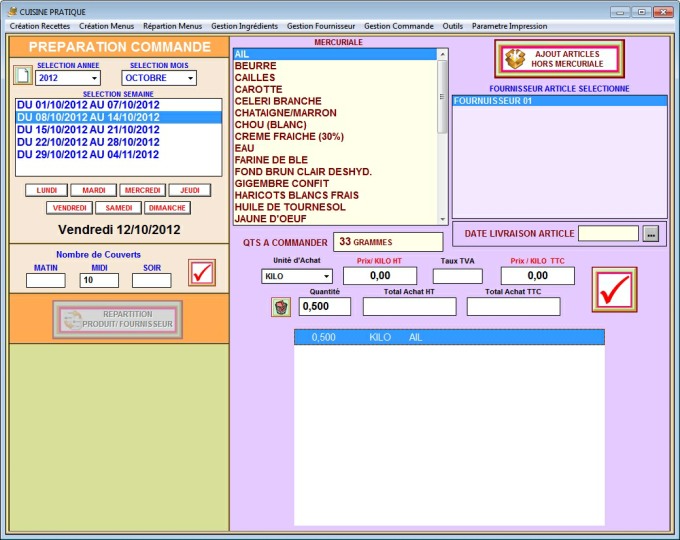The height and width of the screenshot is (540, 680).
Task: Click the Prix/KILO HT input field
Action: point(380,276)
